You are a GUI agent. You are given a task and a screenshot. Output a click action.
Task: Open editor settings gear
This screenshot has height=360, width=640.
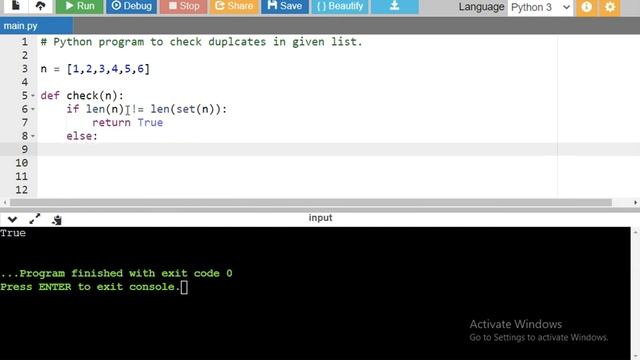[x=610, y=7]
